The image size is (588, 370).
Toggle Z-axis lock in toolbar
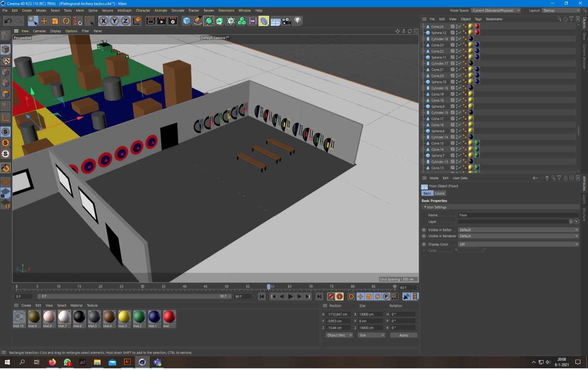125,21
